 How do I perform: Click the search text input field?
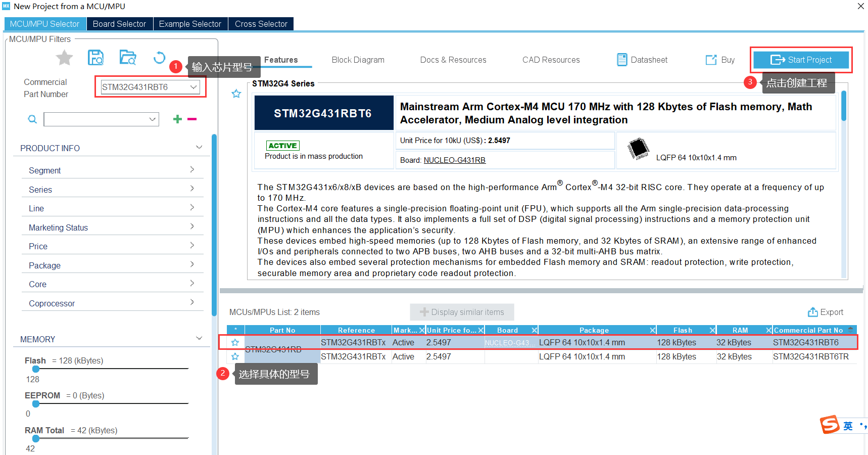[96, 119]
